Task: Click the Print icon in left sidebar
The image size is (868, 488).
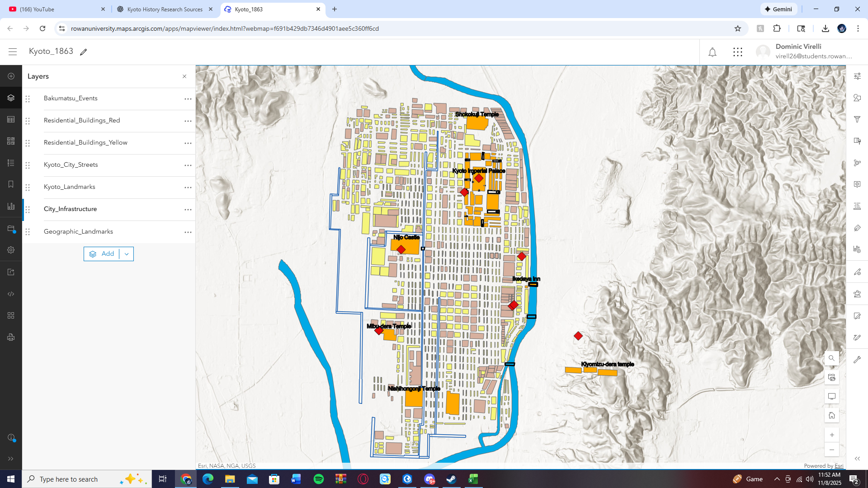Action: [11, 337]
